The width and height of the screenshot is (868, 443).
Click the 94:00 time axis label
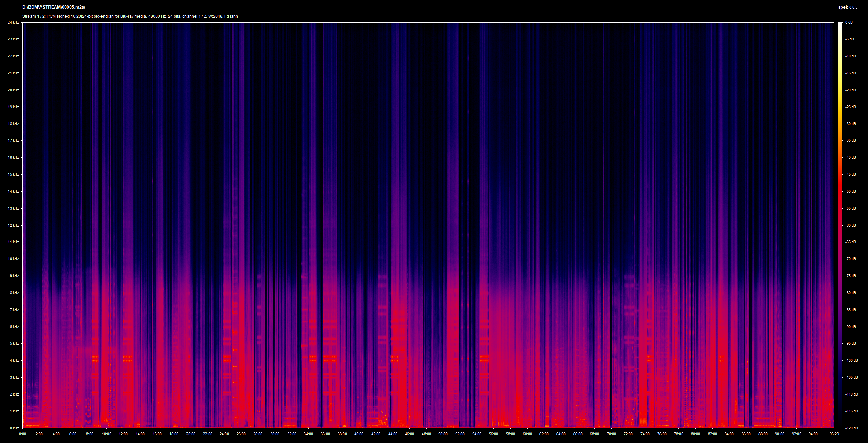coord(813,434)
